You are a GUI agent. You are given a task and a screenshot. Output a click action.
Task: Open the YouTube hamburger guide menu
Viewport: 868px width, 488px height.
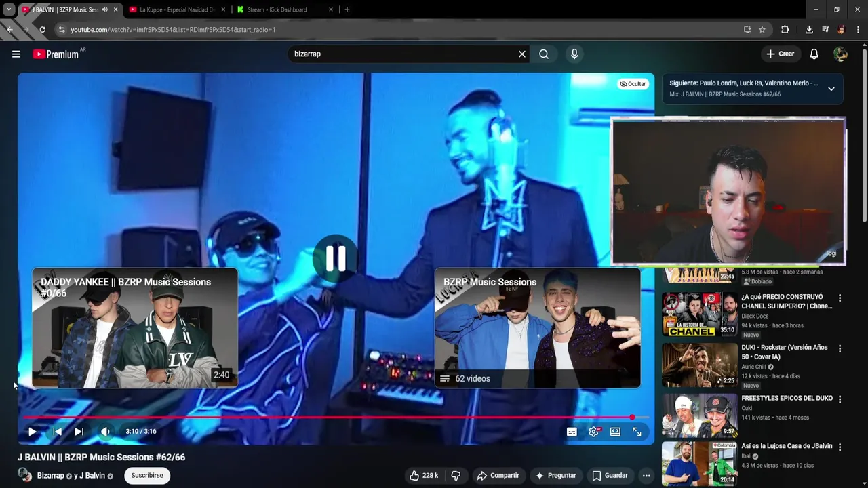tap(16, 54)
